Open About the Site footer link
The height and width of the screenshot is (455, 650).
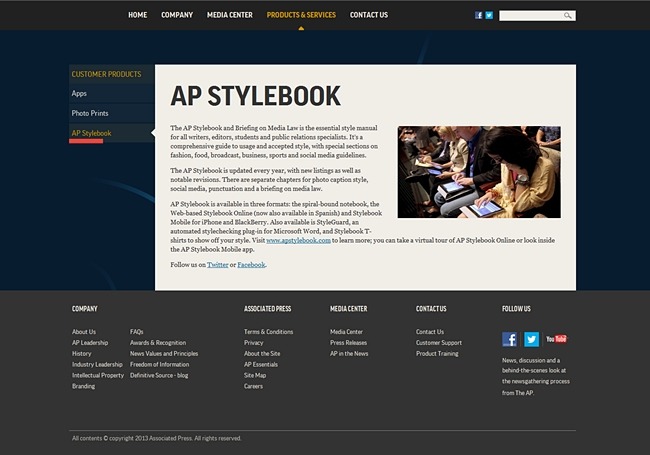(262, 353)
